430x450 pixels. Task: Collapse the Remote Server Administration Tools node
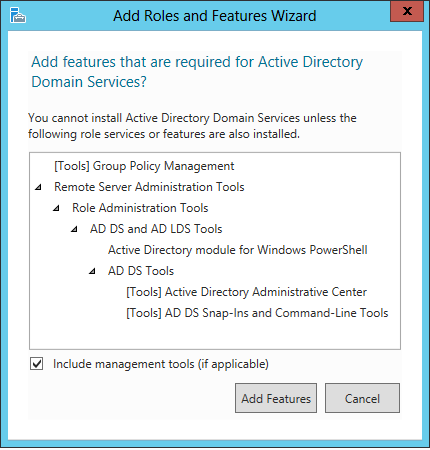pyautogui.click(x=38, y=187)
